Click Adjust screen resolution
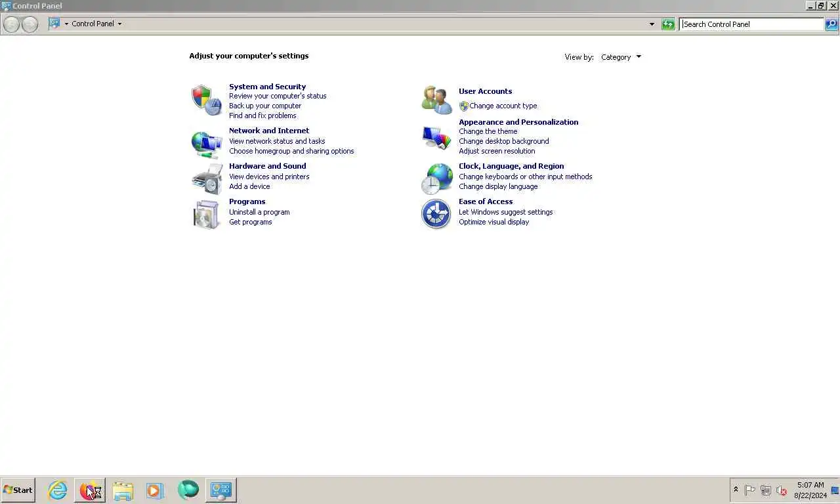 click(x=497, y=151)
